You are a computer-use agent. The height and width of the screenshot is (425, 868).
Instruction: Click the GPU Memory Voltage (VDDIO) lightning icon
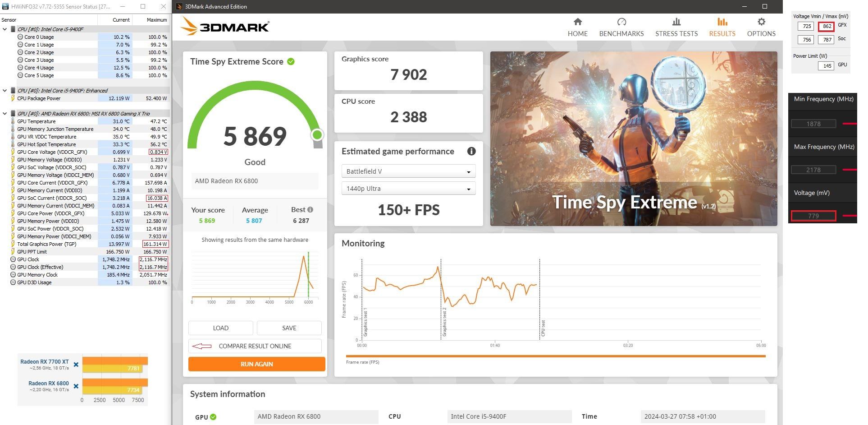tap(13, 160)
